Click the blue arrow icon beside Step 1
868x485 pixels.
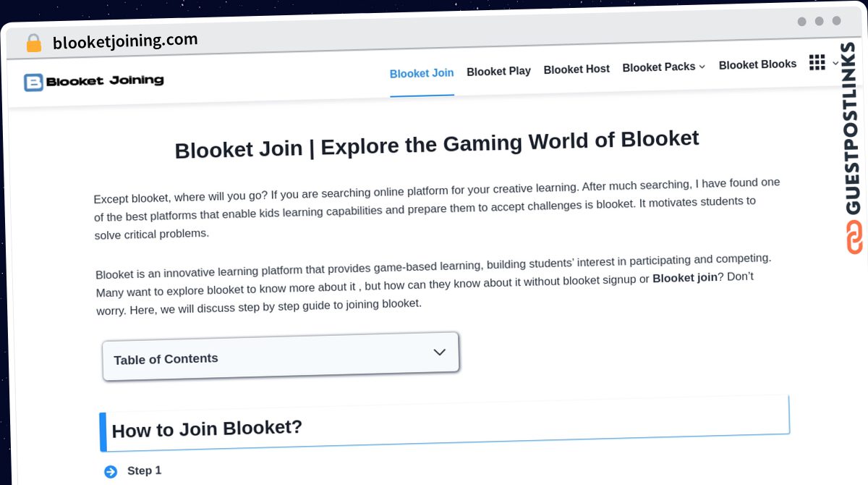click(111, 472)
